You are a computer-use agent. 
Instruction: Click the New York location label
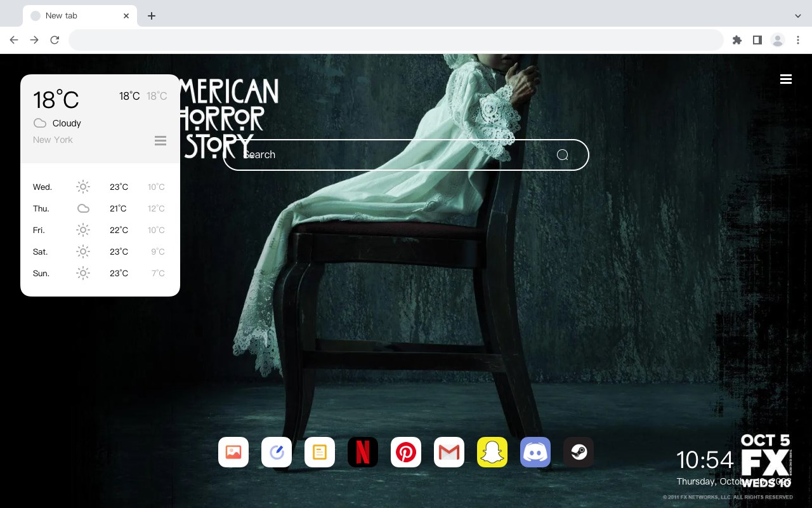click(x=53, y=140)
